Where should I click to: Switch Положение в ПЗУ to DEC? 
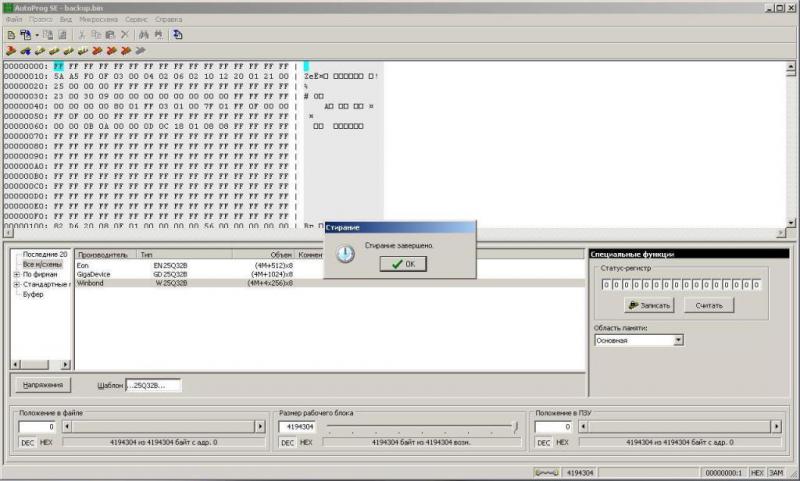544,442
